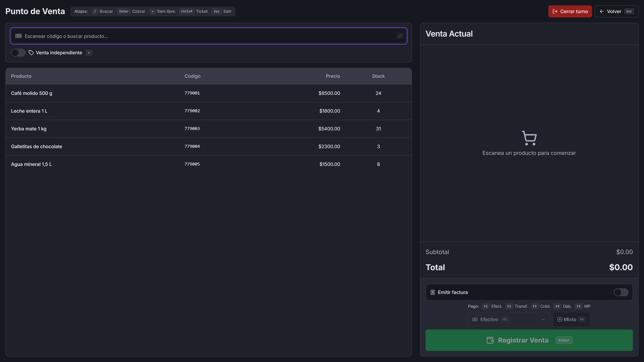Click the Ctrl+P Ticket shortcut hint
Image resolution: width=644 pixels, height=362 pixels.
193,12
